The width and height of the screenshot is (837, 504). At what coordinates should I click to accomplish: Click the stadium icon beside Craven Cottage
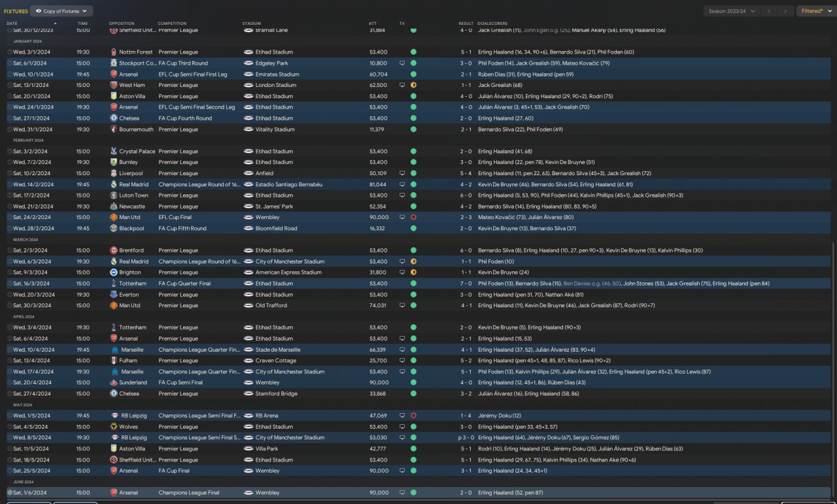[x=248, y=361]
